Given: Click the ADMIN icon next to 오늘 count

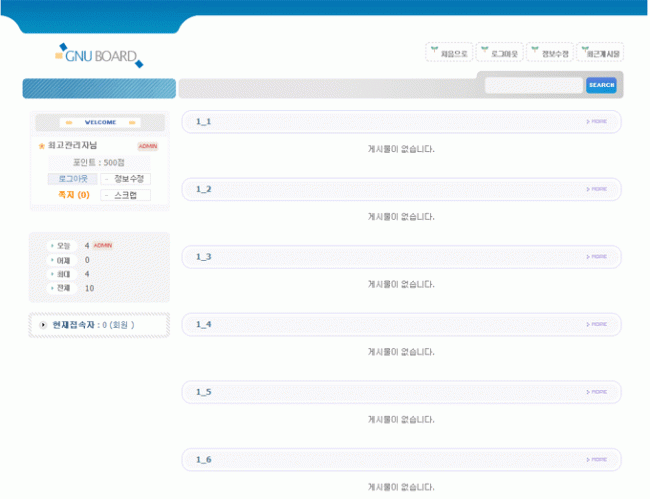Looking at the screenshot, I should tap(102, 245).
